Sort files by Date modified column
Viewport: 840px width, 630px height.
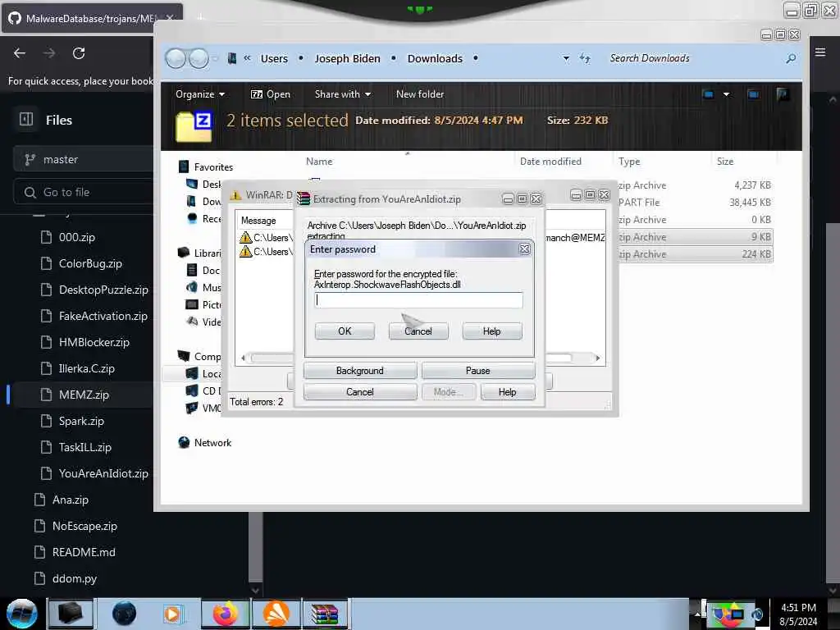point(550,162)
